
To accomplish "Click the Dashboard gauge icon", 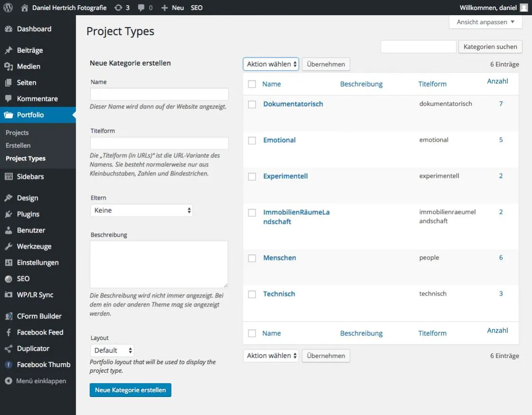I will 9,29.
